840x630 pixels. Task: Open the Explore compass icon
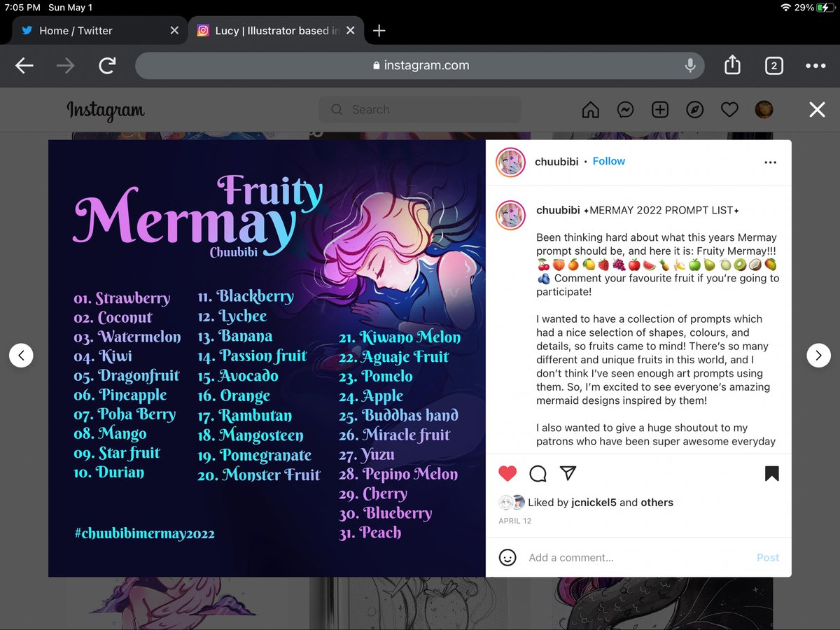click(x=695, y=110)
